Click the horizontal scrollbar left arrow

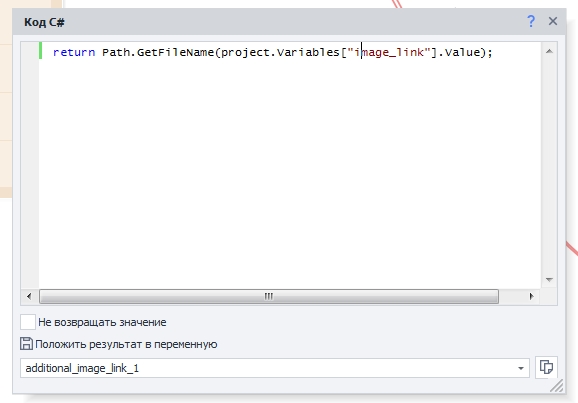point(29,296)
